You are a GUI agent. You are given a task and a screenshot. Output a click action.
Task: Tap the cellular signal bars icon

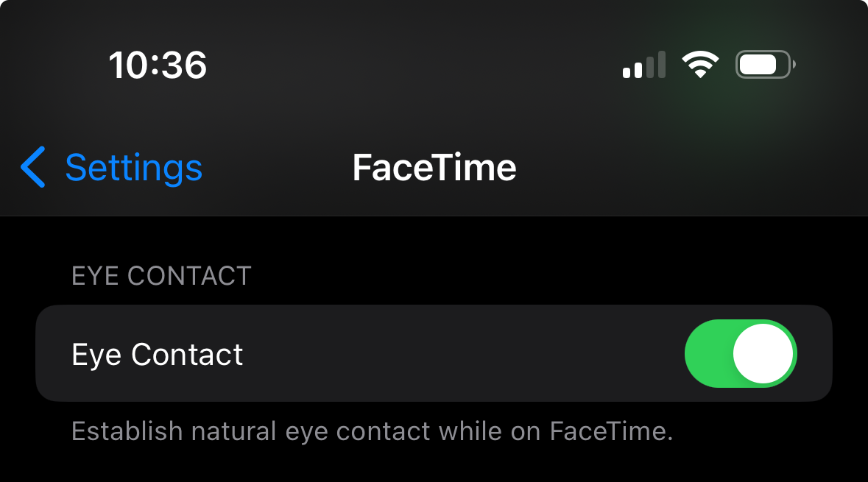644,65
